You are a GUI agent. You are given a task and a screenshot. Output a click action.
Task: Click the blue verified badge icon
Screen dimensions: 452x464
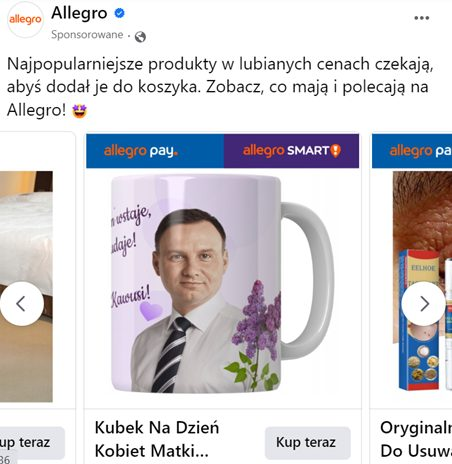pos(119,13)
